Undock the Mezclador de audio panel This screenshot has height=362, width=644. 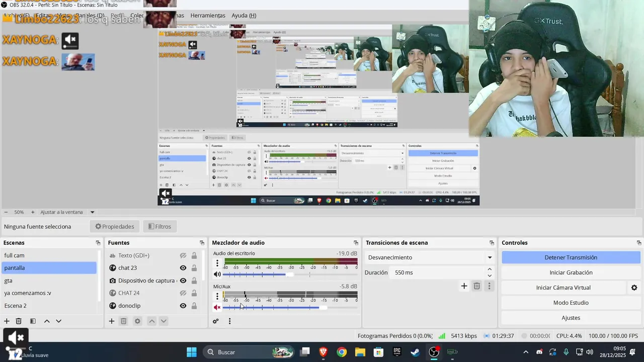click(x=356, y=243)
